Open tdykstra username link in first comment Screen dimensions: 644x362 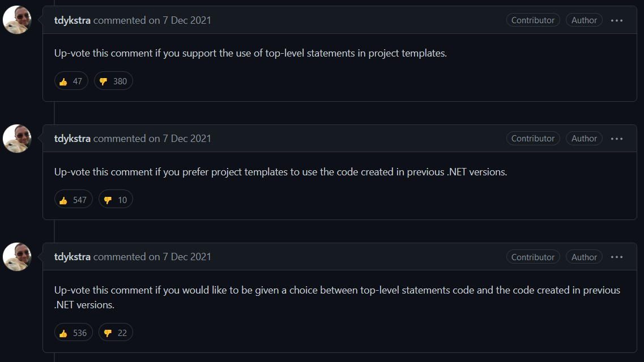(72, 20)
